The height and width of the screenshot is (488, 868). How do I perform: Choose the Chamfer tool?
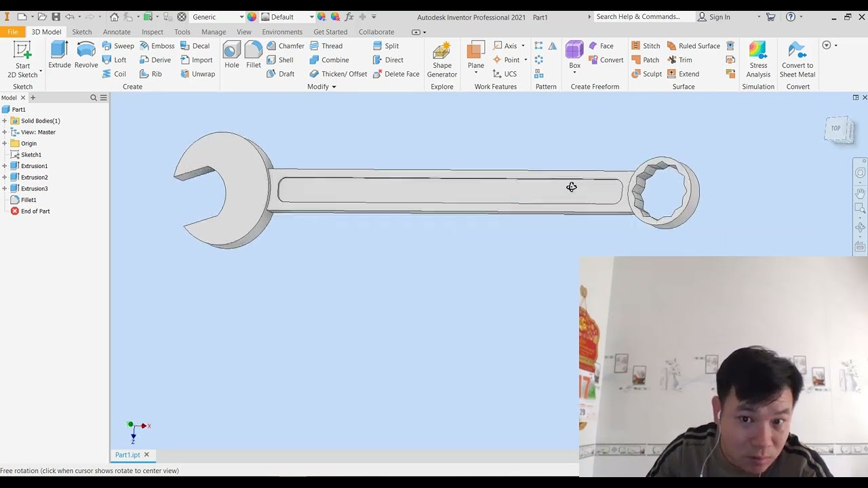(285, 46)
